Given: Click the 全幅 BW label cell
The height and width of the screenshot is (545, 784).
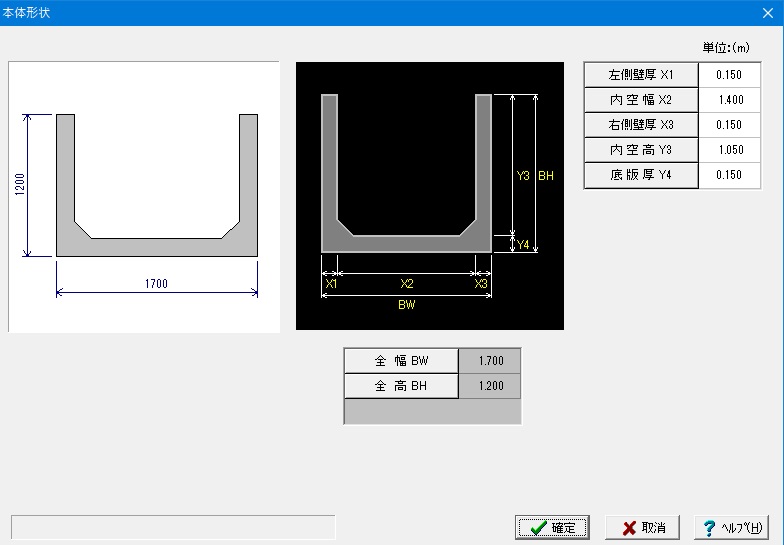Looking at the screenshot, I should pyautogui.click(x=401, y=361).
